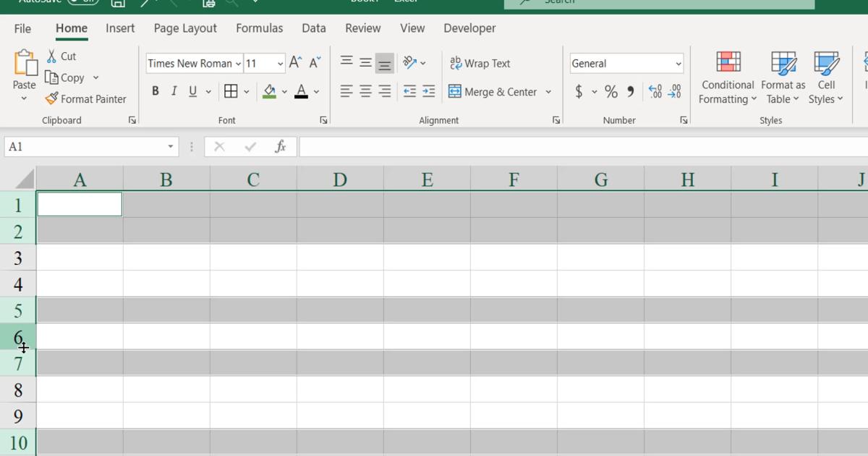Click the Font Color swatch
Screen dimensions: 868x456
tap(302, 91)
